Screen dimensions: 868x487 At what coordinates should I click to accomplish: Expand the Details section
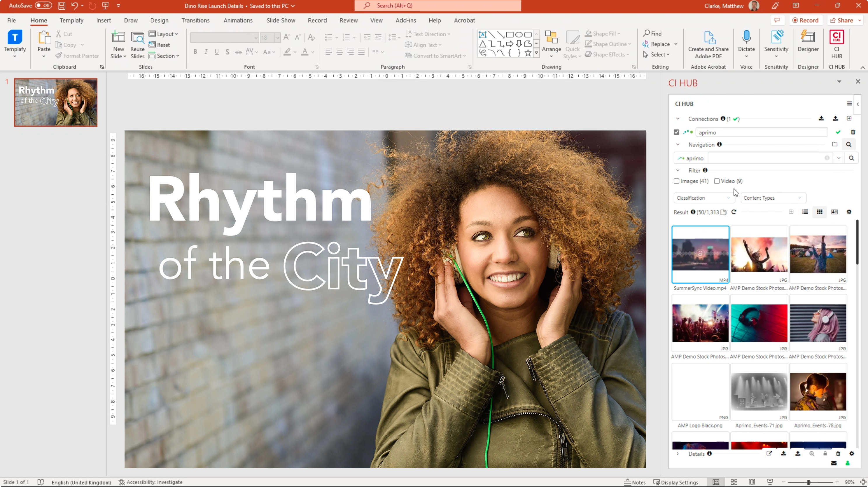(x=678, y=454)
